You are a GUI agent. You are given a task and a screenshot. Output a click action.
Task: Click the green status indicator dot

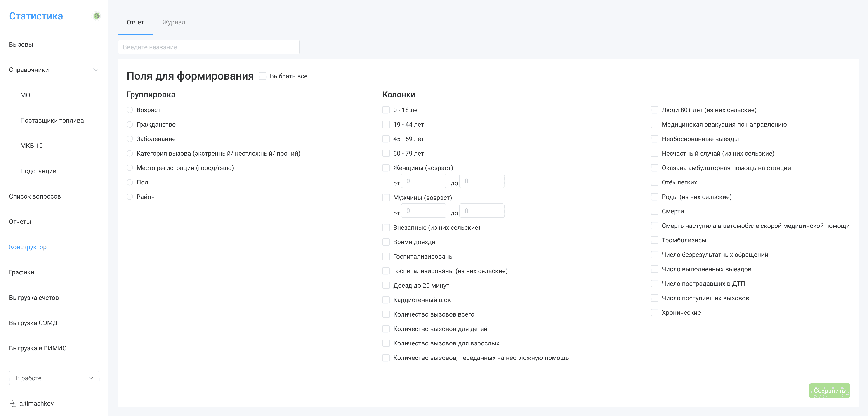tap(97, 16)
